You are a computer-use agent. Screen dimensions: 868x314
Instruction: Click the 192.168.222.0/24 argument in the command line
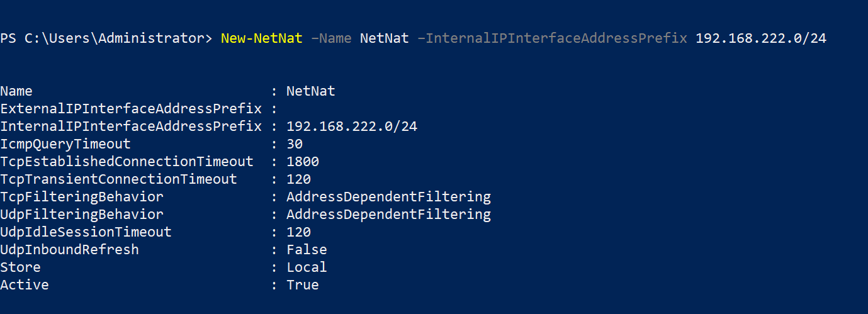[x=760, y=39]
